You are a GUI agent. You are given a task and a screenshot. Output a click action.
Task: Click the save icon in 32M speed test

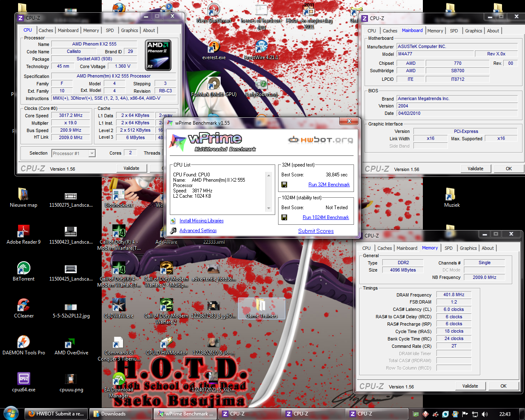pos(284,185)
